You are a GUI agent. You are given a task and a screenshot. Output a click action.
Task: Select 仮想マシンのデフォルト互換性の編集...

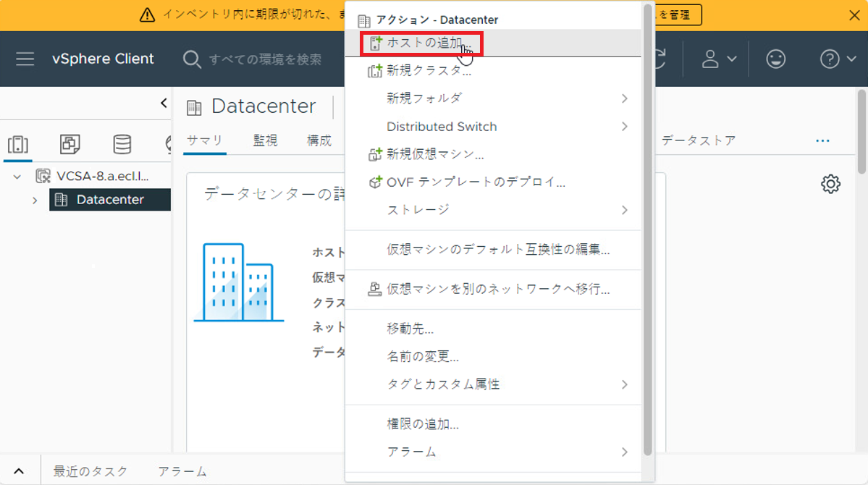pos(493,250)
